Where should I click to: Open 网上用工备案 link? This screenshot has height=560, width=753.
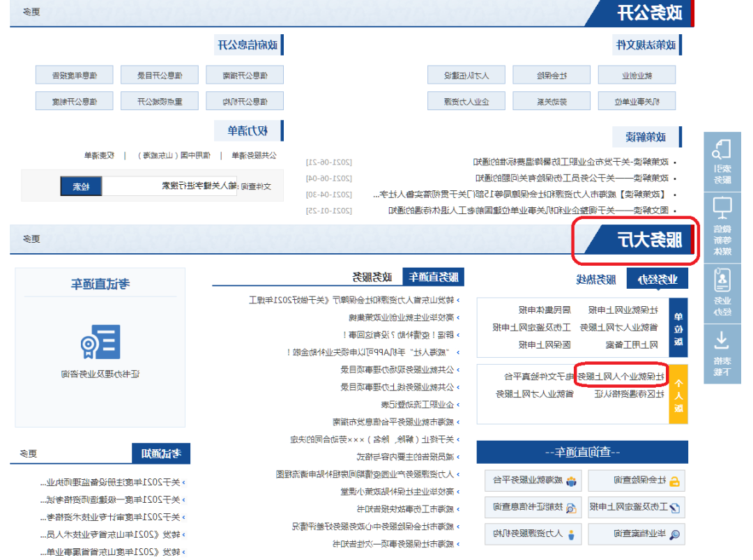point(632,345)
